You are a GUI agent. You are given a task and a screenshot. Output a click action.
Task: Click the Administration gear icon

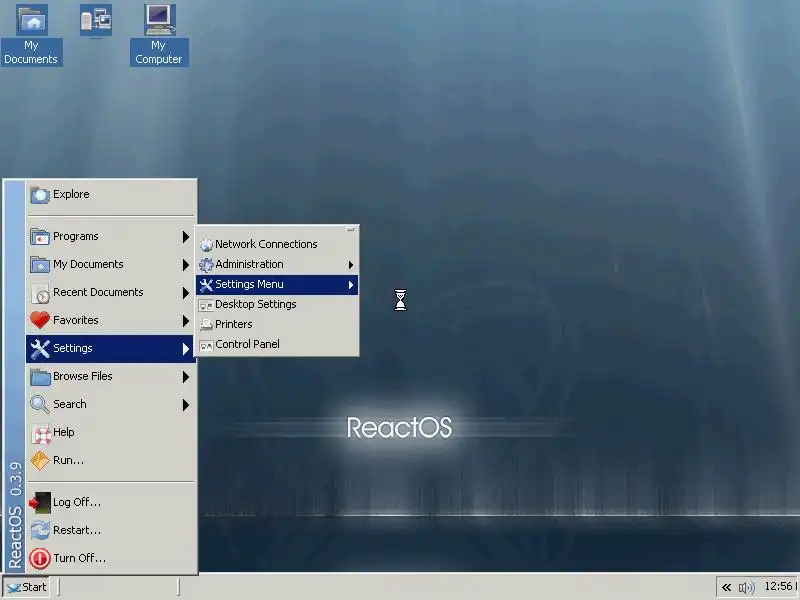tap(206, 265)
